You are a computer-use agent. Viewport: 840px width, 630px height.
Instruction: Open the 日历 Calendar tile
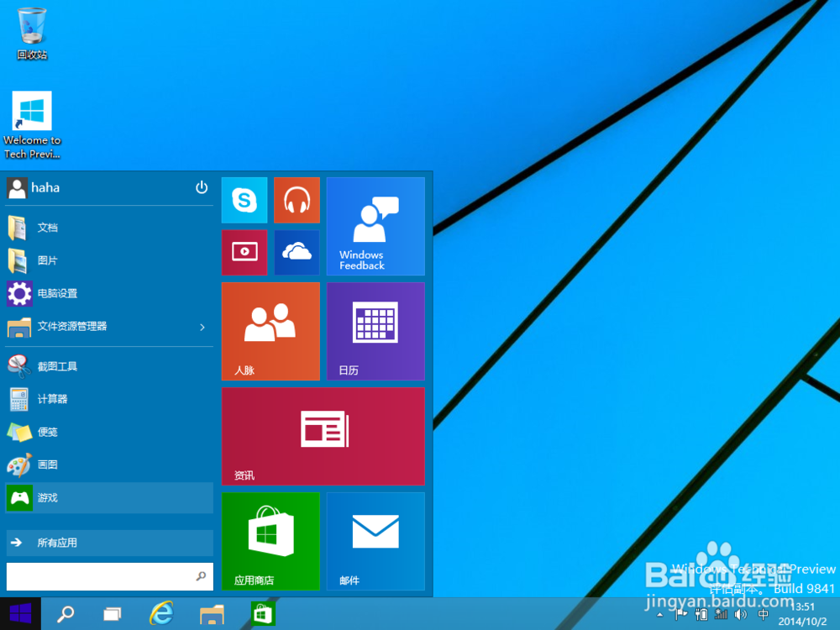click(375, 330)
